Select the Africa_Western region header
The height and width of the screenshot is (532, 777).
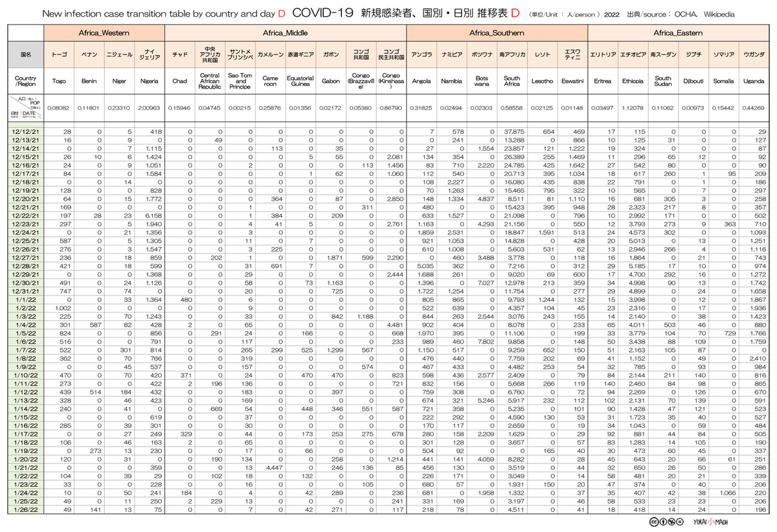click(104, 32)
